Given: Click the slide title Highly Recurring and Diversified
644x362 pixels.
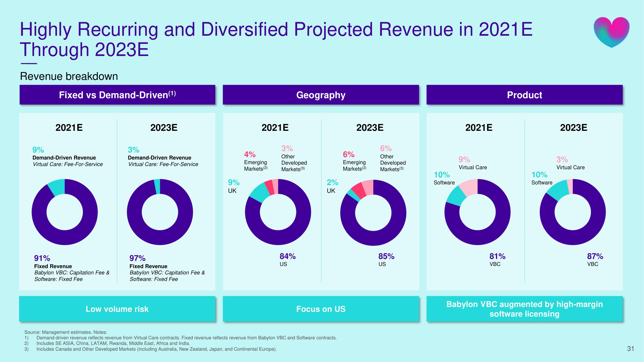Looking at the screenshot, I should (276, 39).
